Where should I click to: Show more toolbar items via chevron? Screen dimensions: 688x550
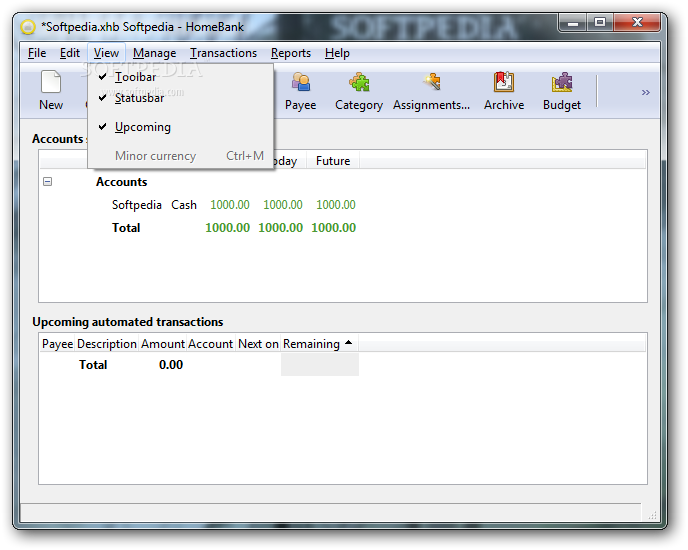[645, 92]
